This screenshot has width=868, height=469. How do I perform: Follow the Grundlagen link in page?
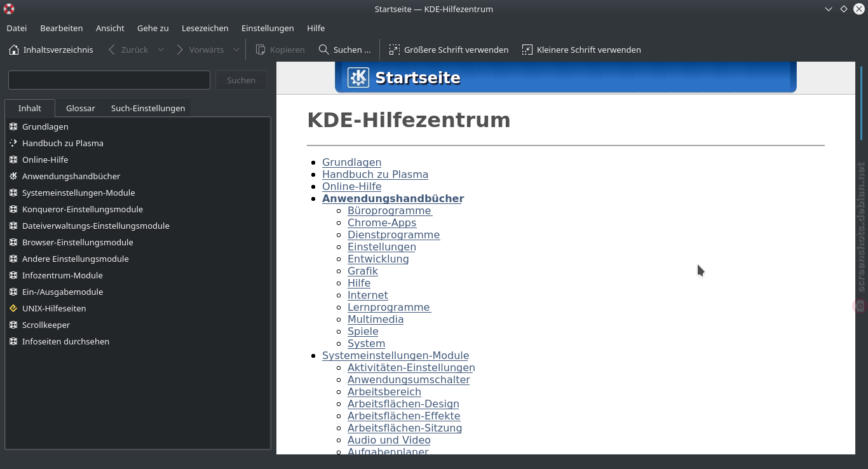click(x=351, y=162)
